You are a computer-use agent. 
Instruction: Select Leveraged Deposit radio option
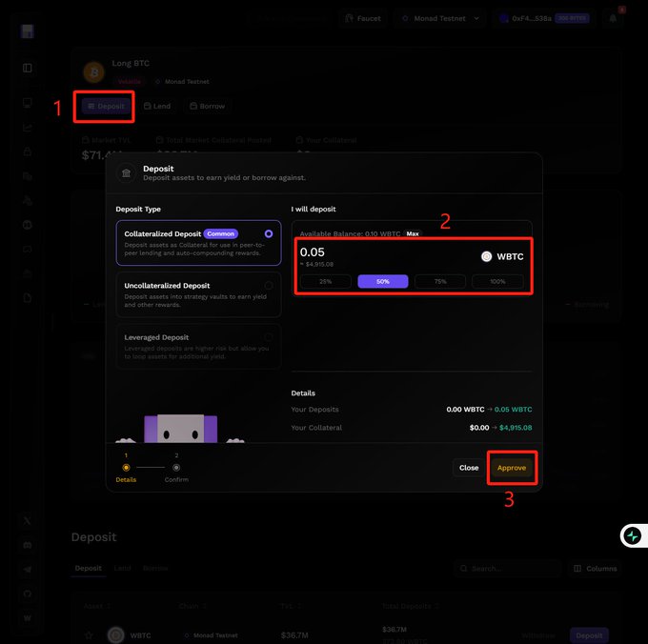269,337
